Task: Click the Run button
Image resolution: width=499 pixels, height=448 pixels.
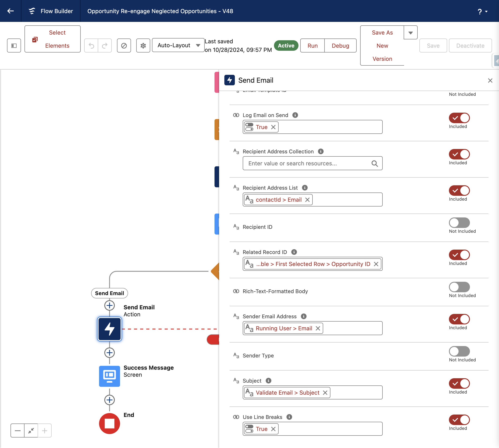Action: (x=312, y=45)
